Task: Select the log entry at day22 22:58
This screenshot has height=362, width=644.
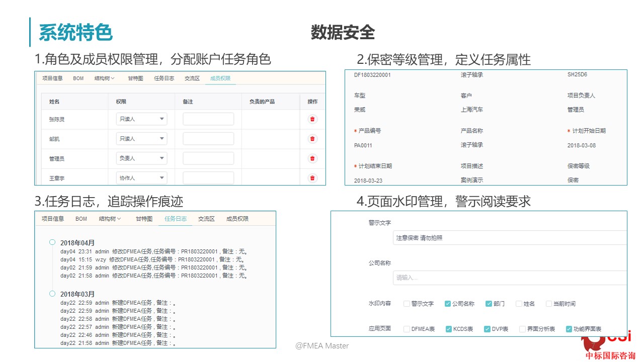Action: (x=118, y=319)
